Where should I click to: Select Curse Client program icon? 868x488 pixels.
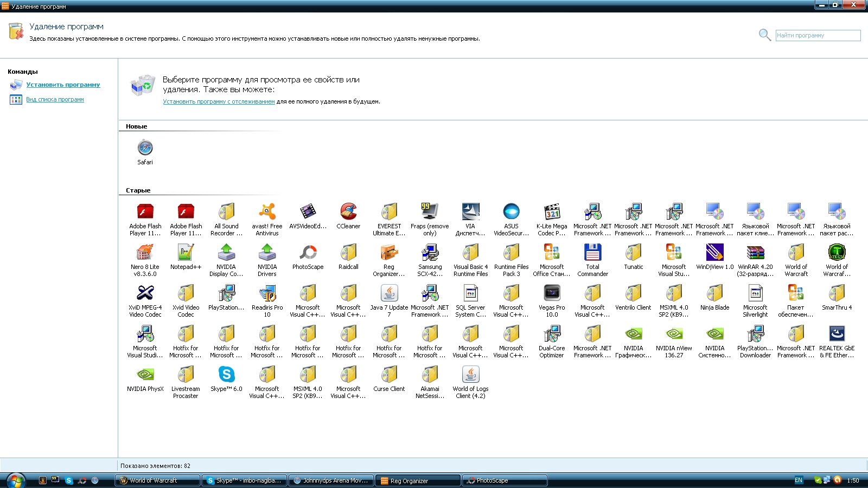(x=389, y=374)
